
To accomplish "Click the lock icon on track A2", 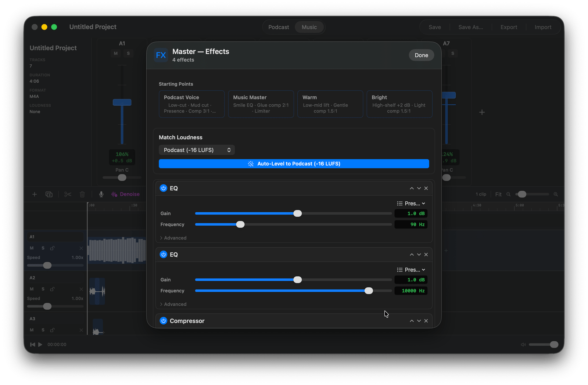I will 52,289.
